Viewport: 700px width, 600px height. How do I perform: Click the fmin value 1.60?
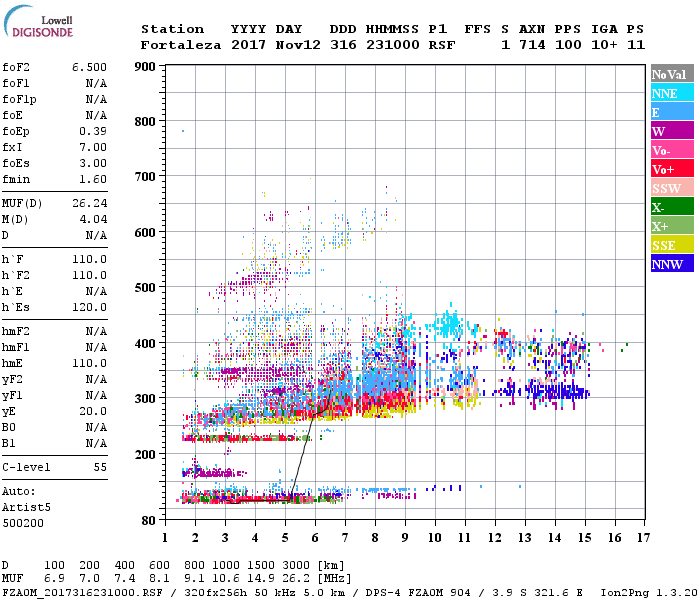point(93,179)
